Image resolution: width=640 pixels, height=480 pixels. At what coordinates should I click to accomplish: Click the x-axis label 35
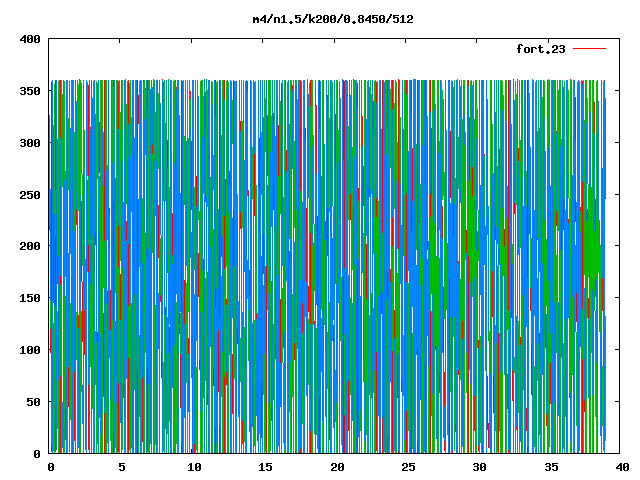point(551,467)
